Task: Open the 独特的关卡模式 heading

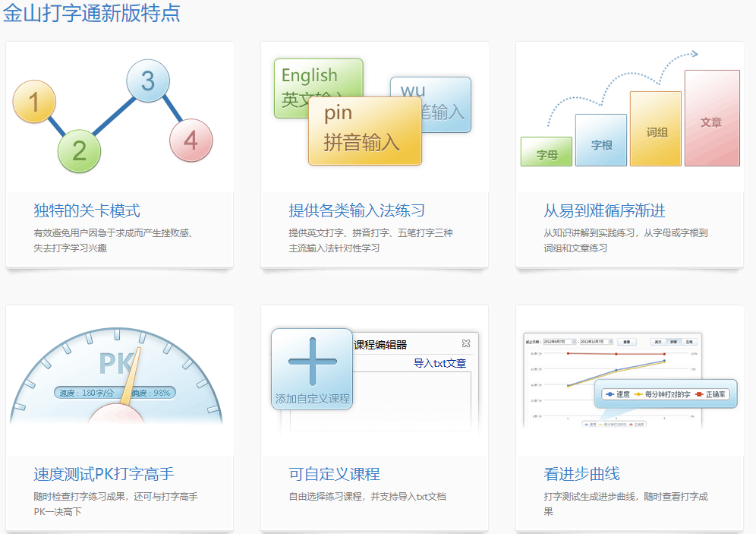Action: coord(87,211)
